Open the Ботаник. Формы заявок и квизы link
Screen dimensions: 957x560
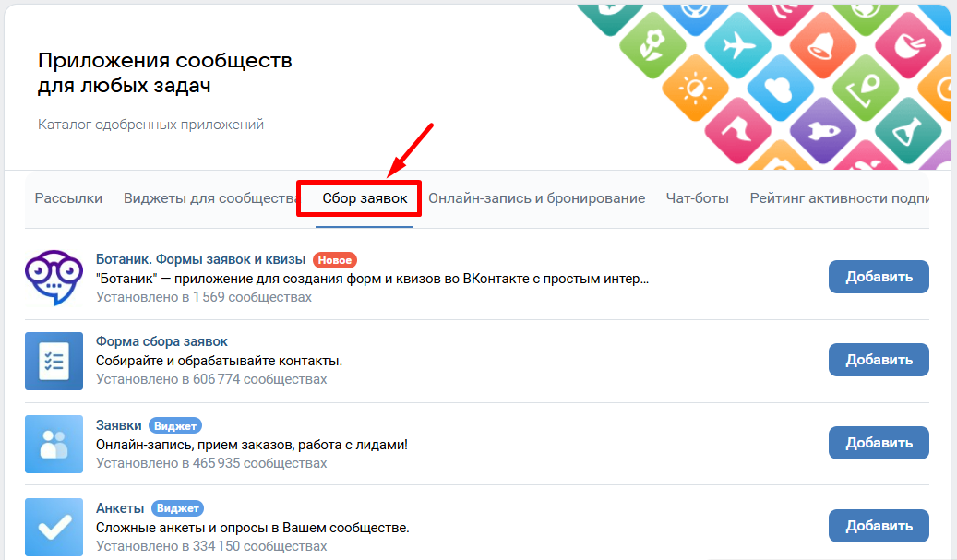(x=201, y=259)
